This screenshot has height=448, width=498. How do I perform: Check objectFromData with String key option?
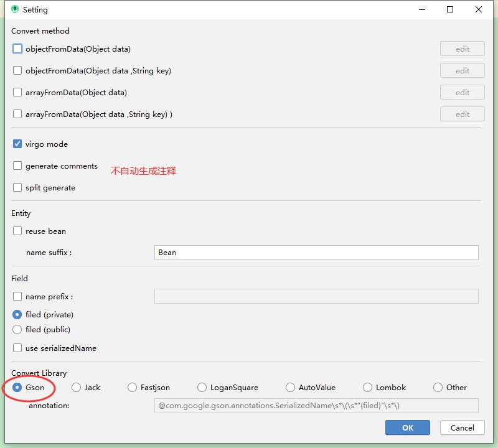pos(17,70)
